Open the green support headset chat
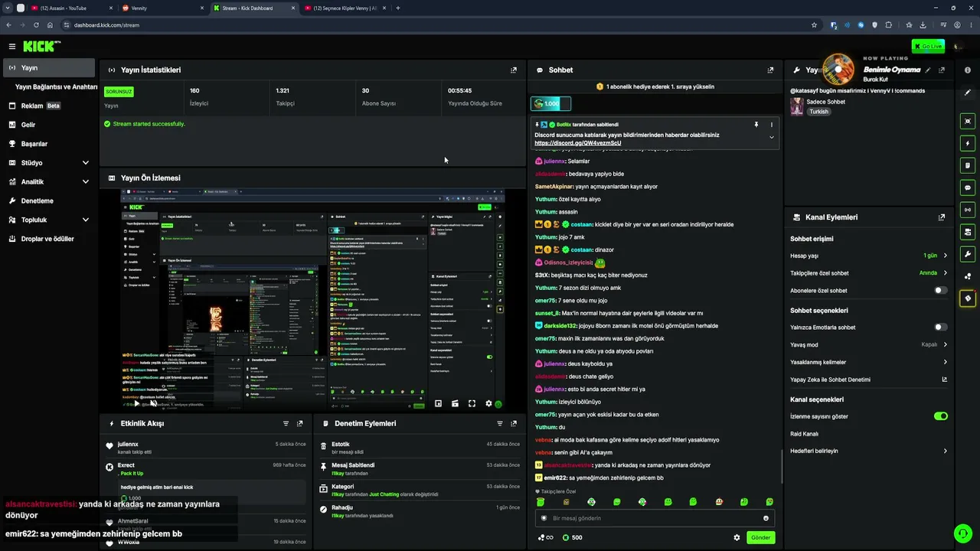The height and width of the screenshot is (551, 980). click(962, 533)
